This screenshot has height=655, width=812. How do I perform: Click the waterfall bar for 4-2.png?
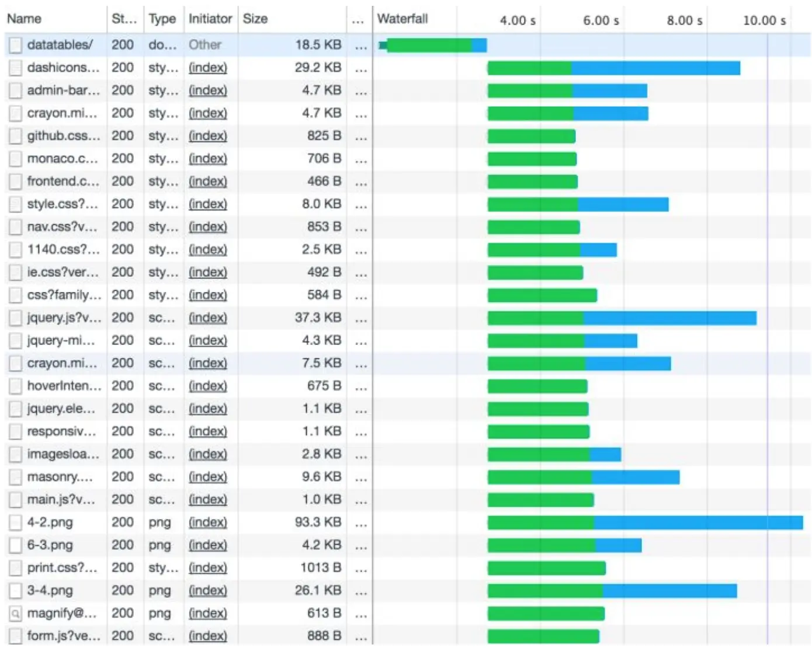click(x=646, y=522)
